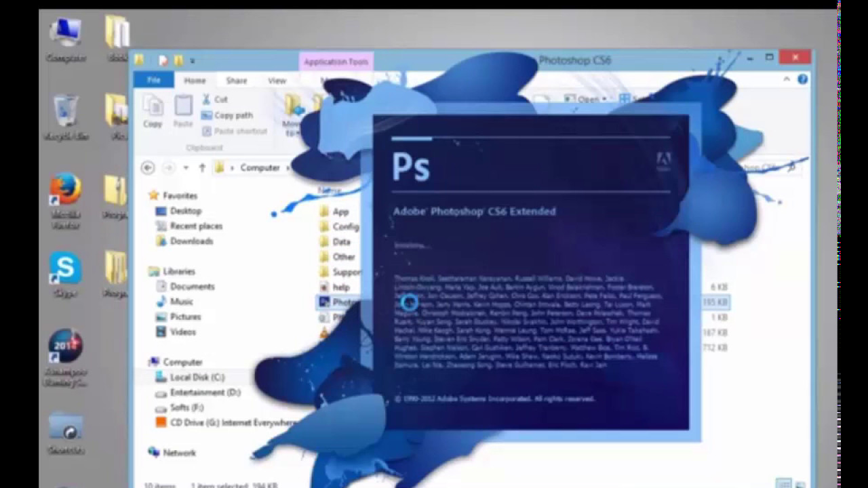Collapse the ribbon with the chevron

(x=787, y=79)
